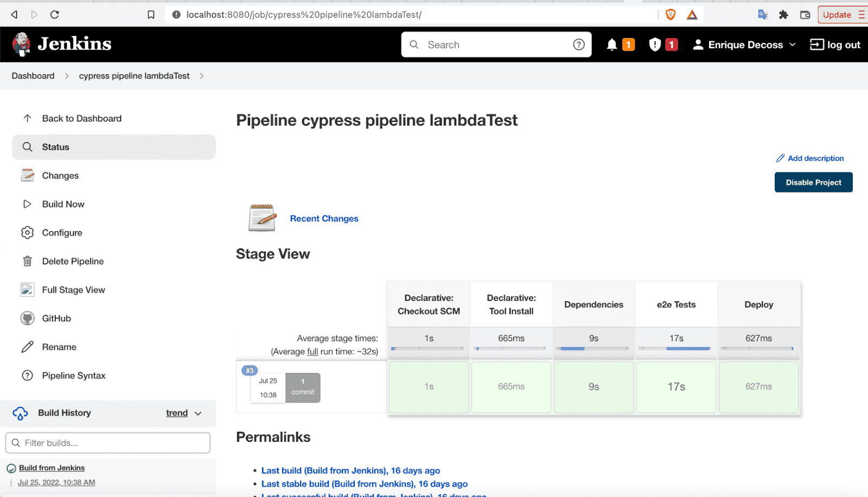
Task: Click the Delete Pipeline trash icon
Action: (27, 261)
